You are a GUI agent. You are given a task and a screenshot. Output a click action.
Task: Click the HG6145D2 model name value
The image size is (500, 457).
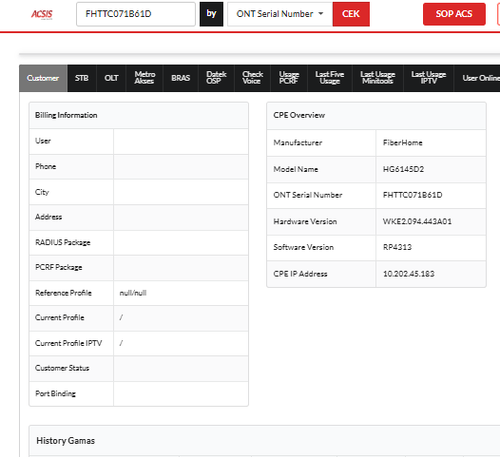click(403, 169)
